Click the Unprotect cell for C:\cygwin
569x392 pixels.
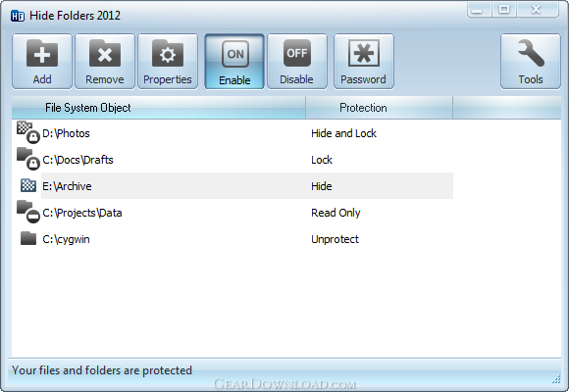pyautogui.click(x=335, y=239)
